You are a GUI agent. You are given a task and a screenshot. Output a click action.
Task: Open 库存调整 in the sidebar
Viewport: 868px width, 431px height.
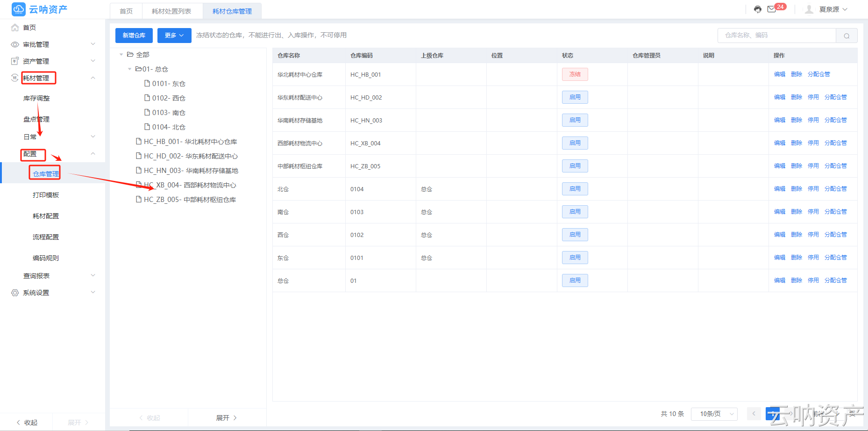pos(36,98)
